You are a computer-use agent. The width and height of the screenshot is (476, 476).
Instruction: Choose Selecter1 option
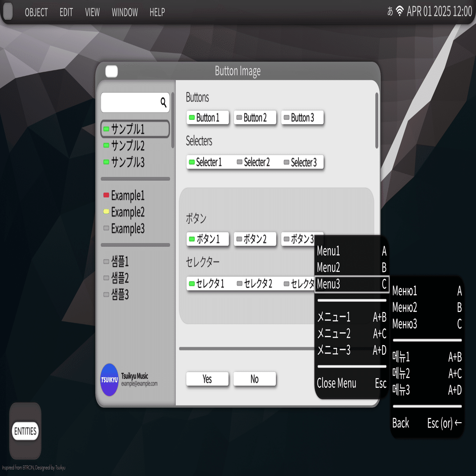coord(209,162)
